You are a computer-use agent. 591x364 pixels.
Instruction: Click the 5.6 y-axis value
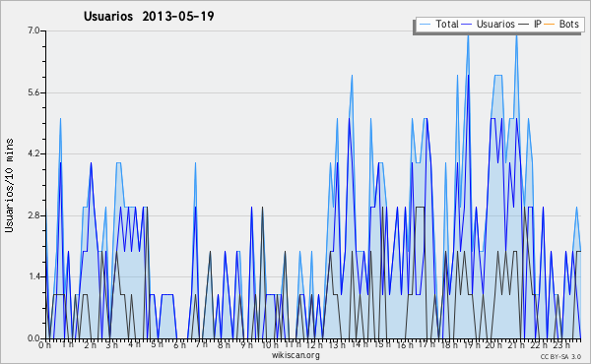click(x=33, y=92)
